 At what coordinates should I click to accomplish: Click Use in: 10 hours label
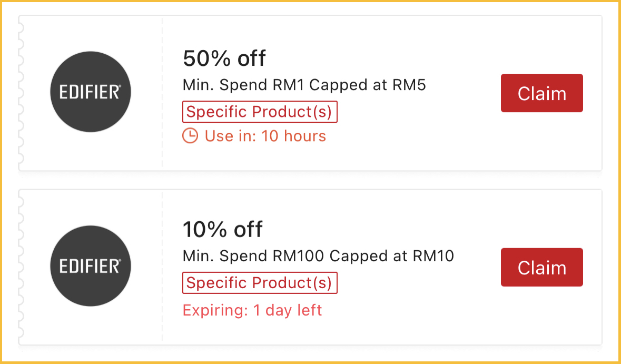(265, 136)
